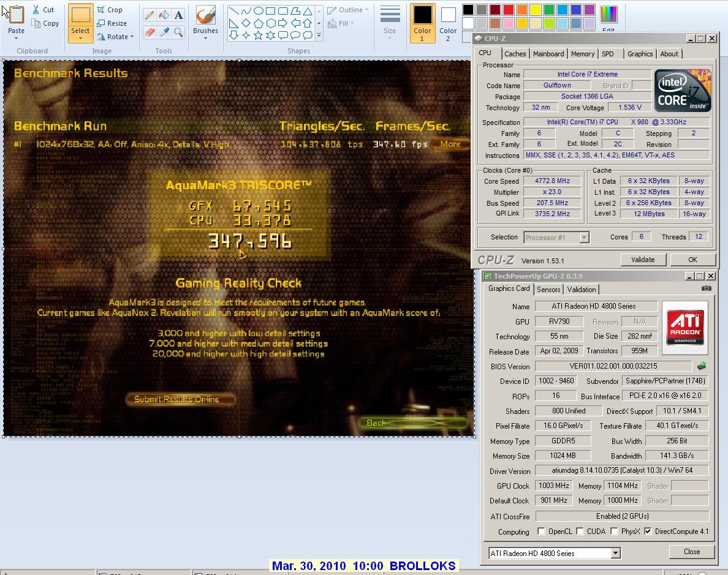
Task: Select the Pencil tool in Paint
Action: point(150,15)
